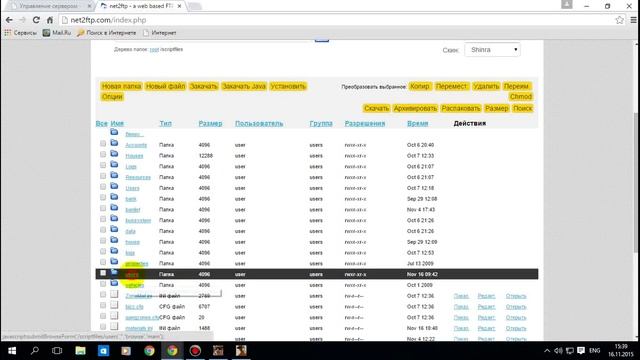Sort the list by the Время column header
The width and height of the screenshot is (640, 360).
point(417,123)
